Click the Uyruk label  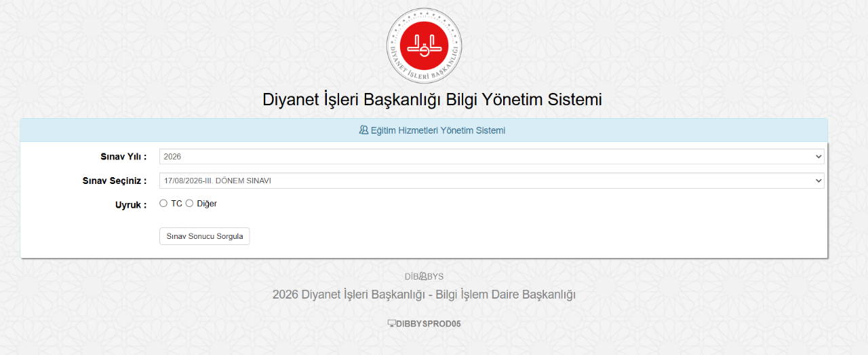[131, 205]
